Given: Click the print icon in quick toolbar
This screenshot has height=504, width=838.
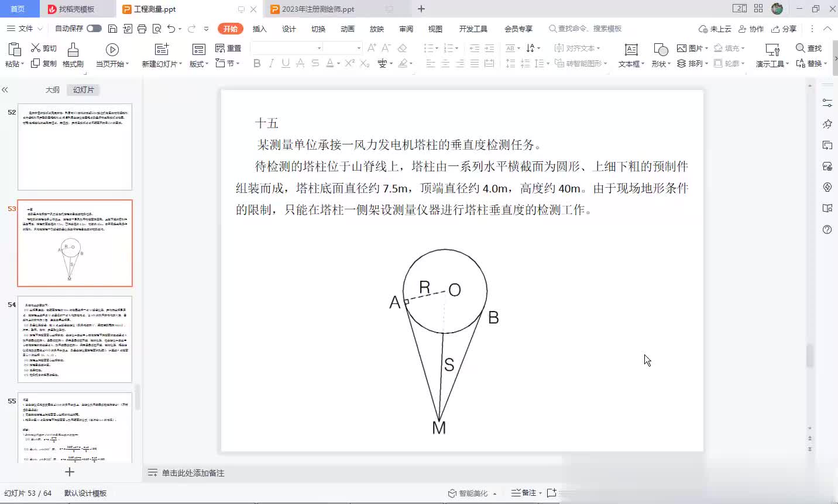Looking at the screenshot, I should [142, 29].
